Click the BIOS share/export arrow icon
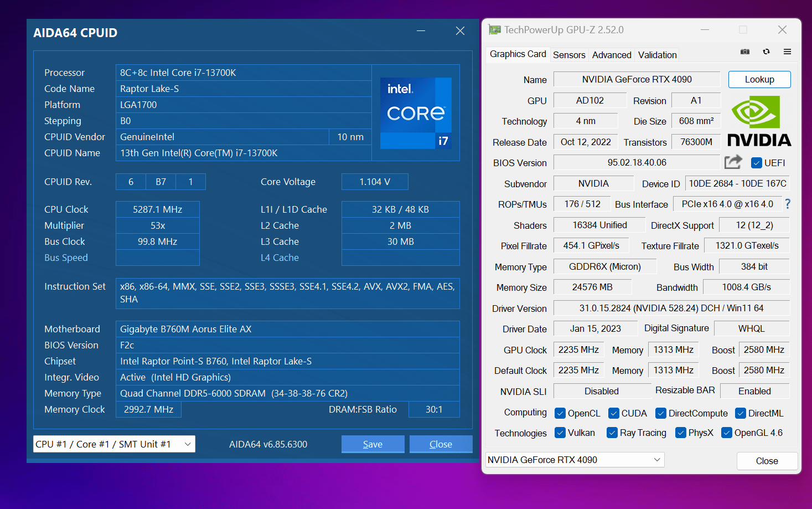The height and width of the screenshot is (509, 812). point(733,162)
